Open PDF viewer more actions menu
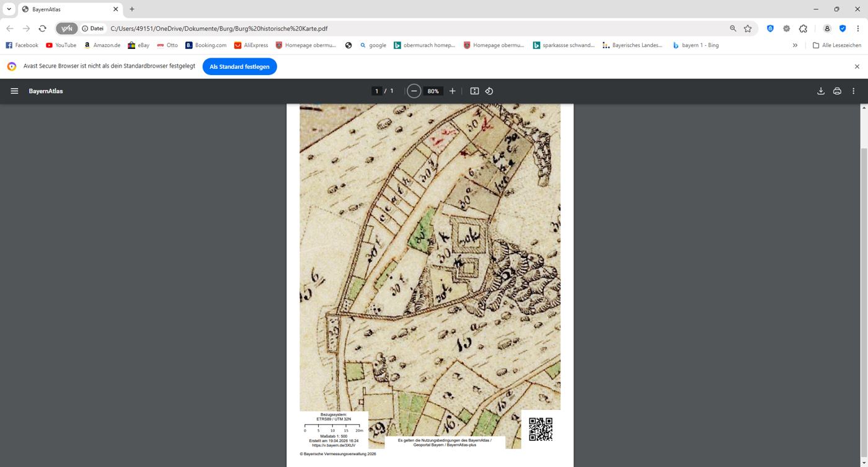 click(853, 91)
